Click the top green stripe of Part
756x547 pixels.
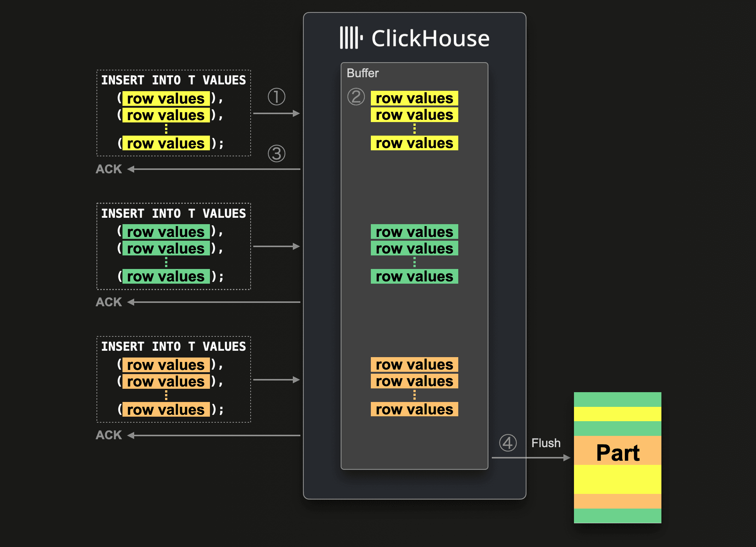pyautogui.click(x=617, y=399)
